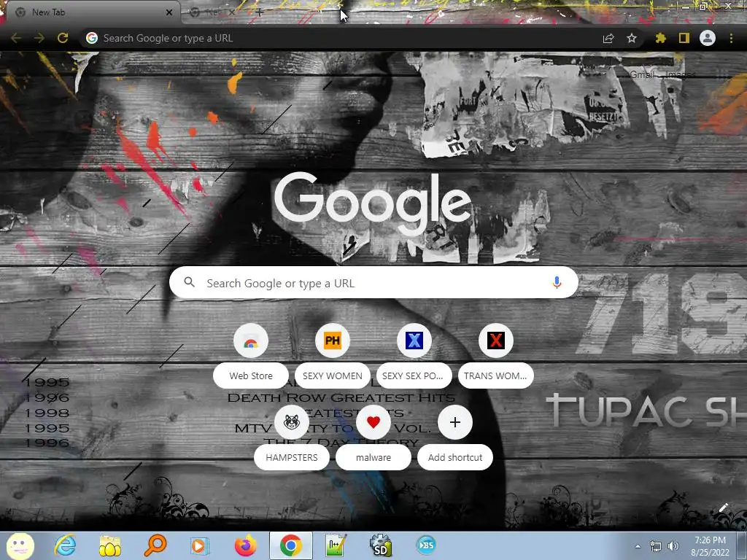Open the SD gear taskbar app
The image size is (747, 560).
381,545
